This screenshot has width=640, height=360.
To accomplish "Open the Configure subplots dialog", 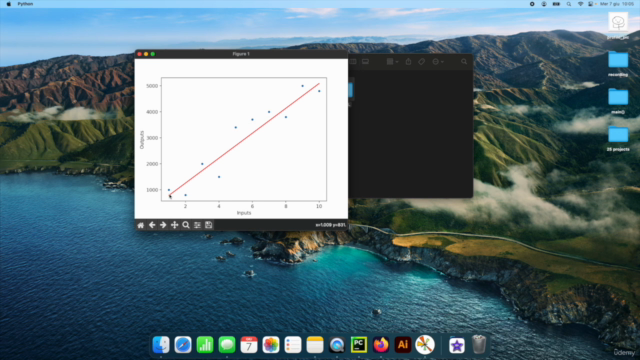I will [197, 225].
